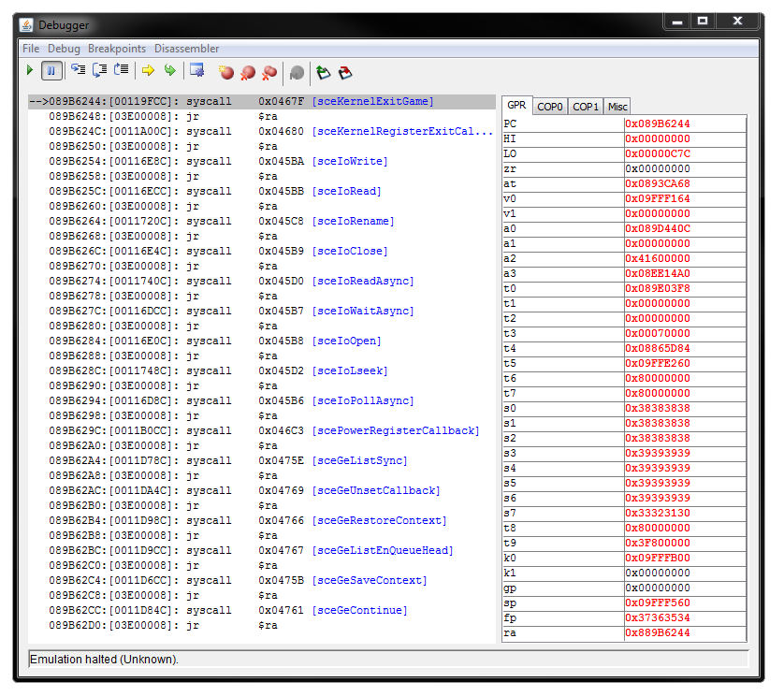Select the sceGeListEnQueueHead syscall line
This screenshot has height=697, width=784.
pyautogui.click(x=262, y=551)
